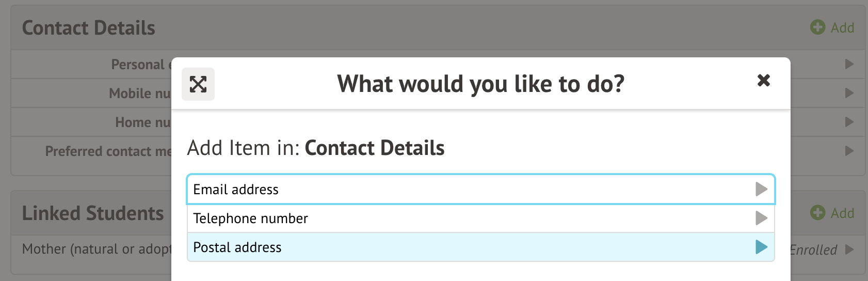This screenshot has height=281, width=868.
Task: Open the Mother (natural or adoptive) student row
Action: 96,249
